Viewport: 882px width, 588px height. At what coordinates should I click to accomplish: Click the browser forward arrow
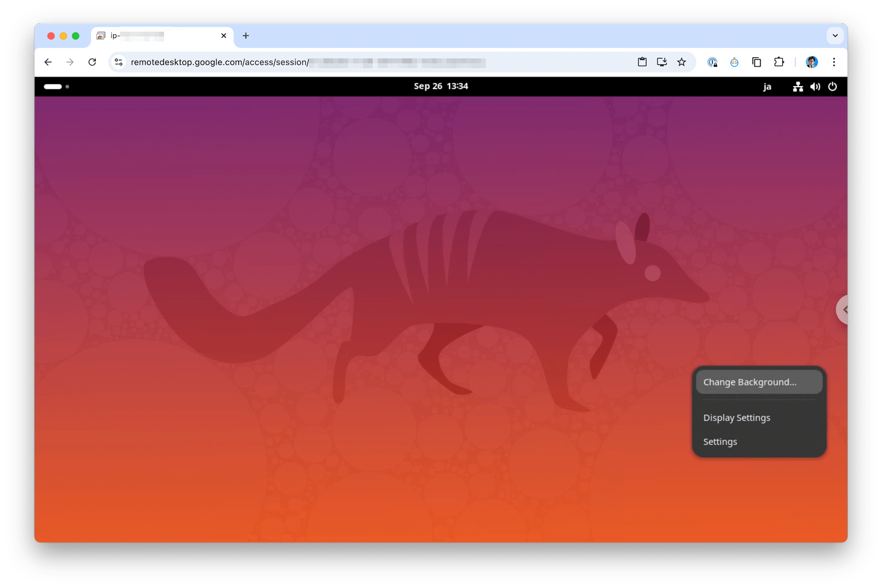click(x=70, y=62)
